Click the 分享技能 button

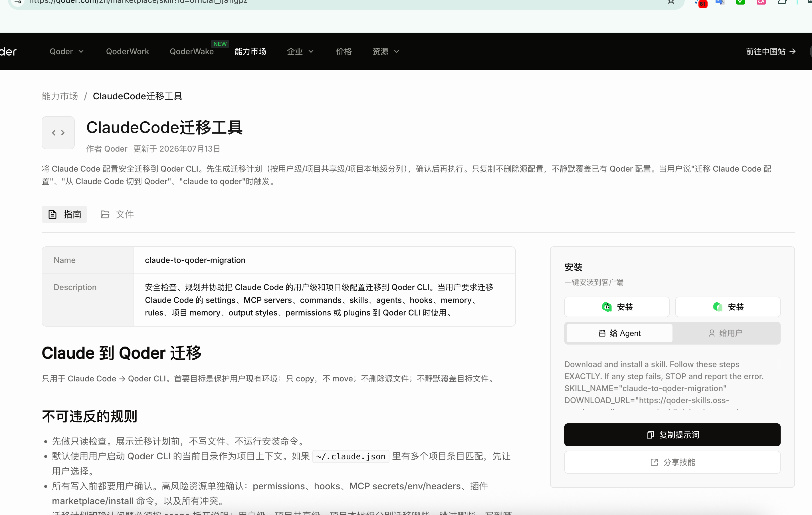[672, 462]
